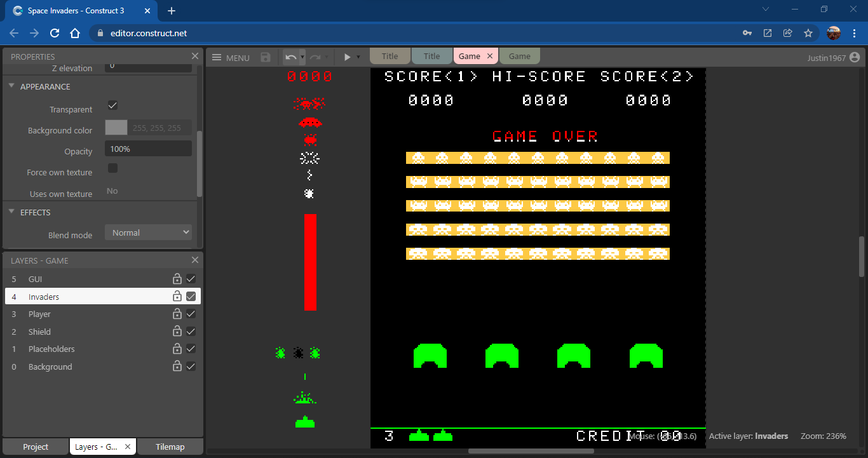This screenshot has width=868, height=458.
Task: Toggle lock on the Shield layer
Action: tap(177, 332)
